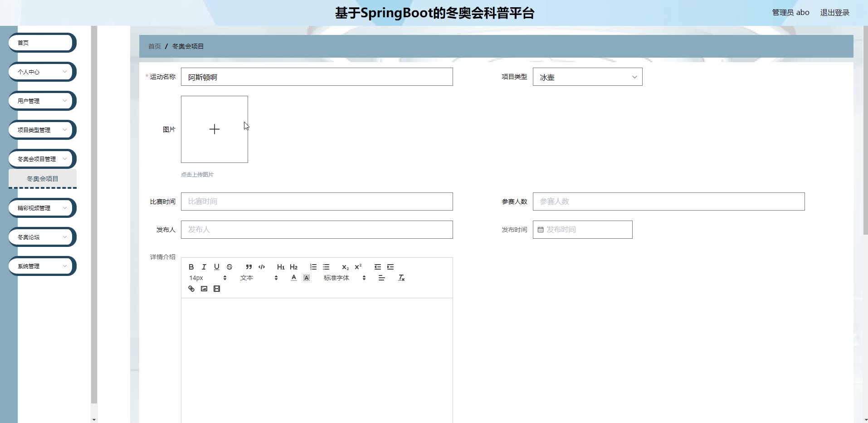Focus the 发布人 input field
The image size is (868, 423).
tap(317, 230)
